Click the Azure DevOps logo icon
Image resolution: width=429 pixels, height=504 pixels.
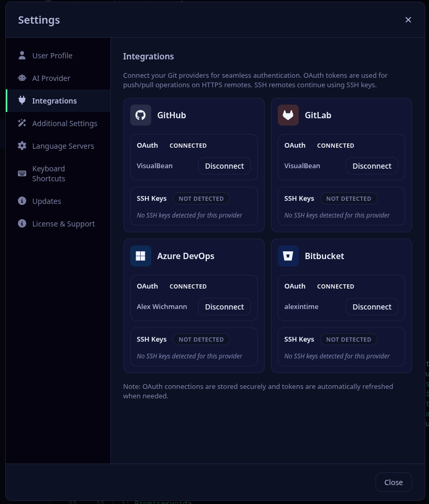(x=140, y=256)
